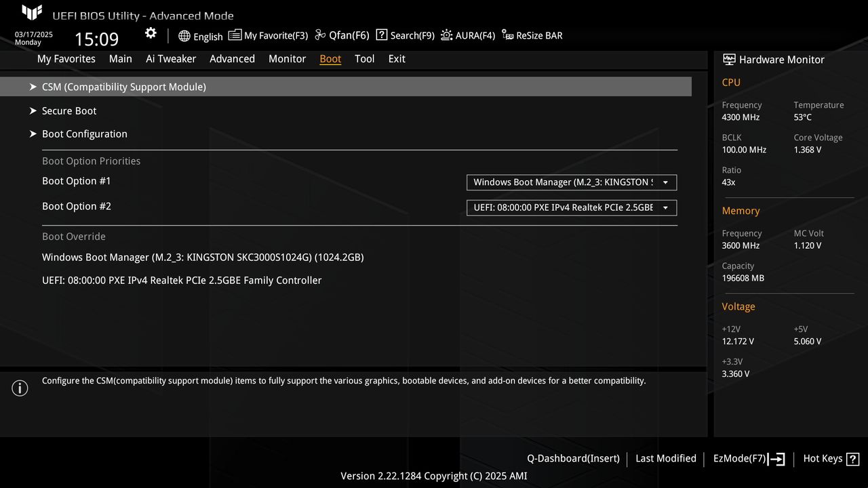Click memory frequency 3600 MHz value
The width and height of the screenshot is (868, 488).
[741, 245]
